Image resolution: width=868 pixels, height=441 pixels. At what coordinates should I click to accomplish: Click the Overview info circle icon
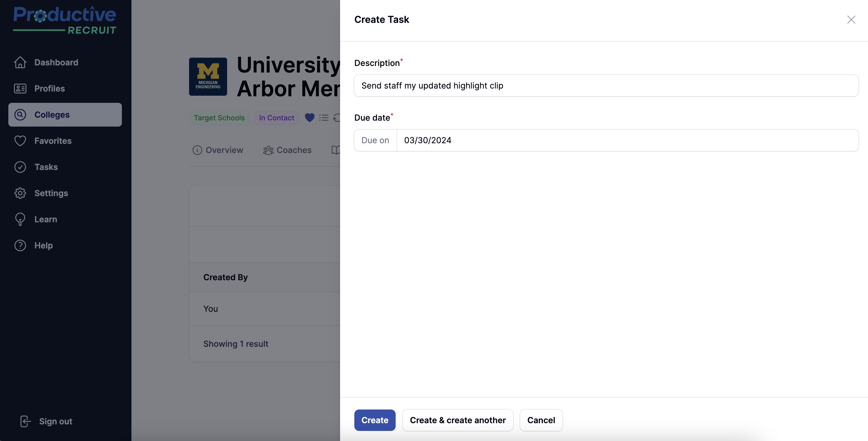point(197,150)
